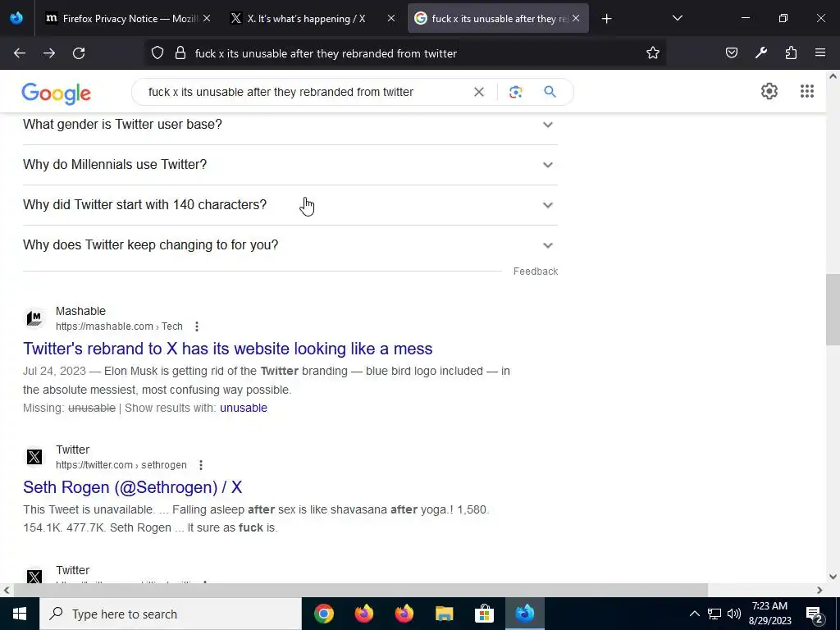Click into the Google search input field
The image size is (840, 630).
pos(305,92)
